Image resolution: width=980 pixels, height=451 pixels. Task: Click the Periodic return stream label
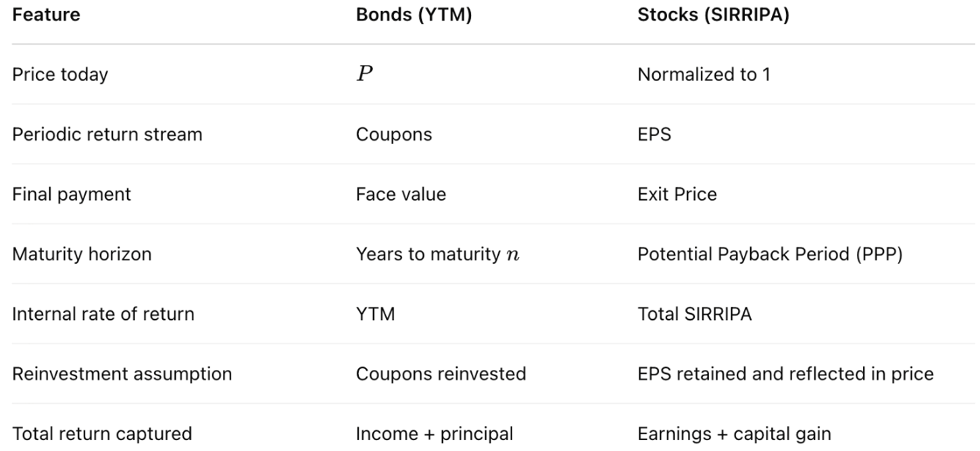tap(107, 134)
